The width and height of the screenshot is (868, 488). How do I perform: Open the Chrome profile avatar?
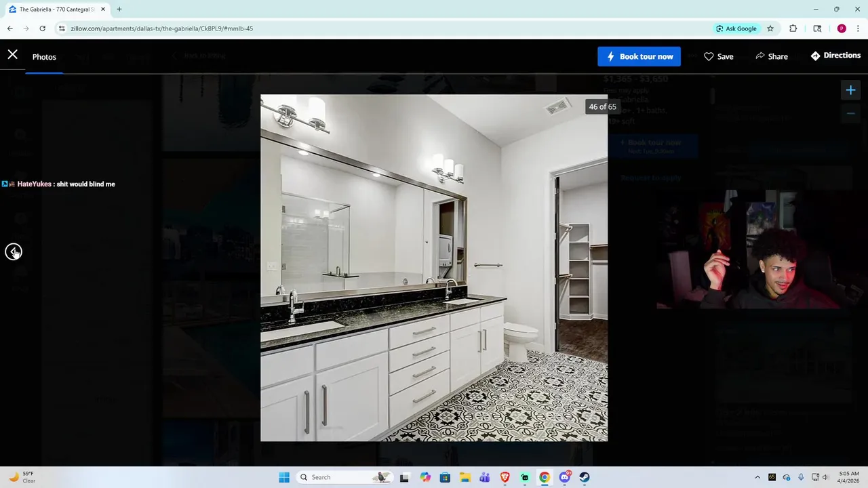pos(842,28)
